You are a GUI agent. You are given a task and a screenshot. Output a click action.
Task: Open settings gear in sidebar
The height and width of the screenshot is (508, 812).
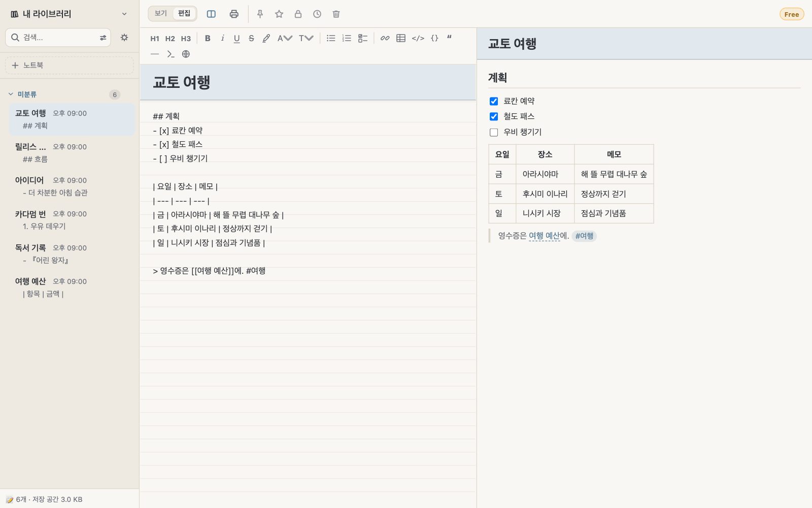click(x=124, y=38)
